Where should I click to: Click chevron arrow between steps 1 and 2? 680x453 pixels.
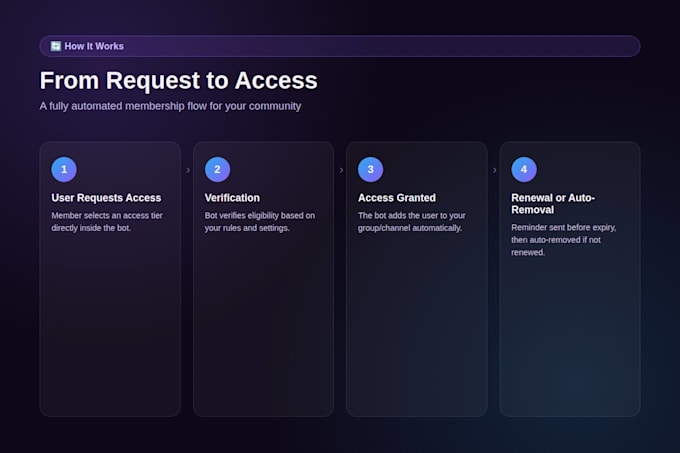(188, 170)
